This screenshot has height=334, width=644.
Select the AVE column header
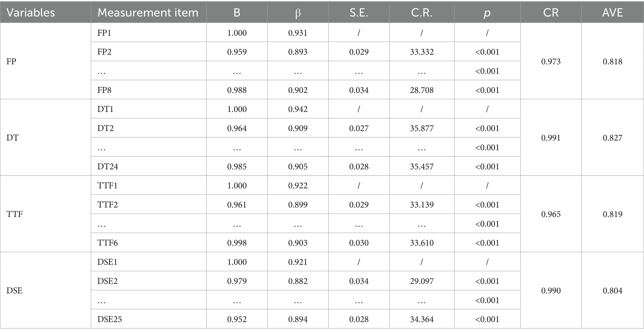pos(612,12)
